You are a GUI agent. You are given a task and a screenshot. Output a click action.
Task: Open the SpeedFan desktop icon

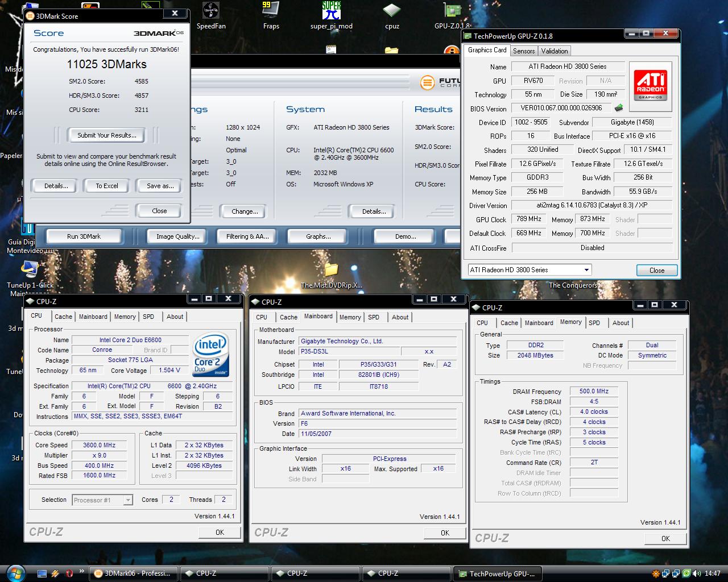click(211, 16)
